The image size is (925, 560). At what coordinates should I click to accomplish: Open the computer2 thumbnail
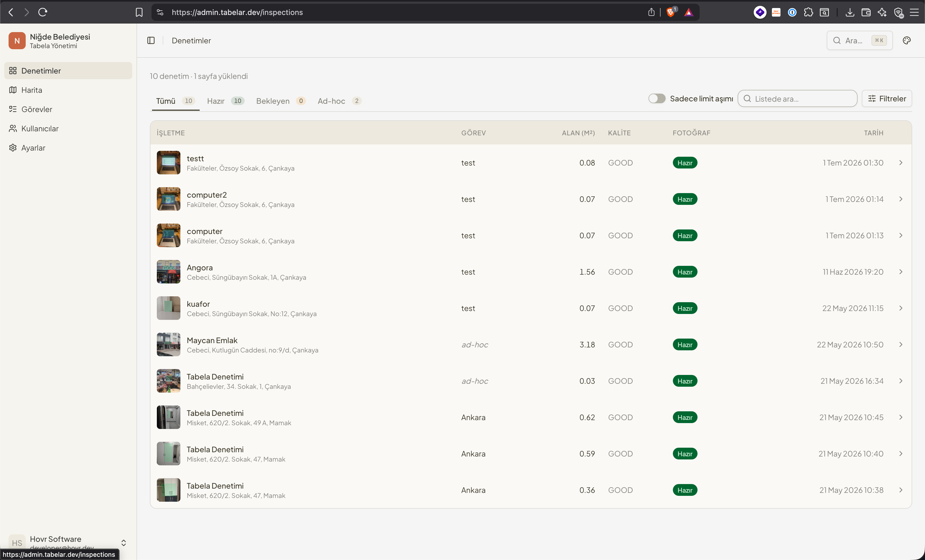[x=169, y=199]
